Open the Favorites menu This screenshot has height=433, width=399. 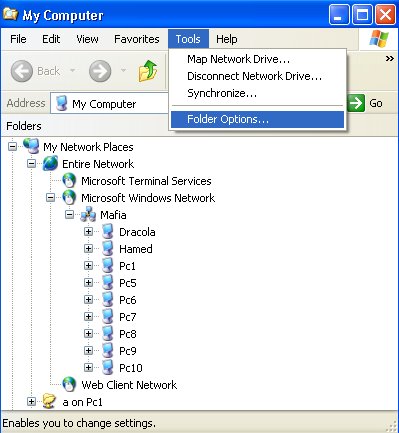click(137, 39)
